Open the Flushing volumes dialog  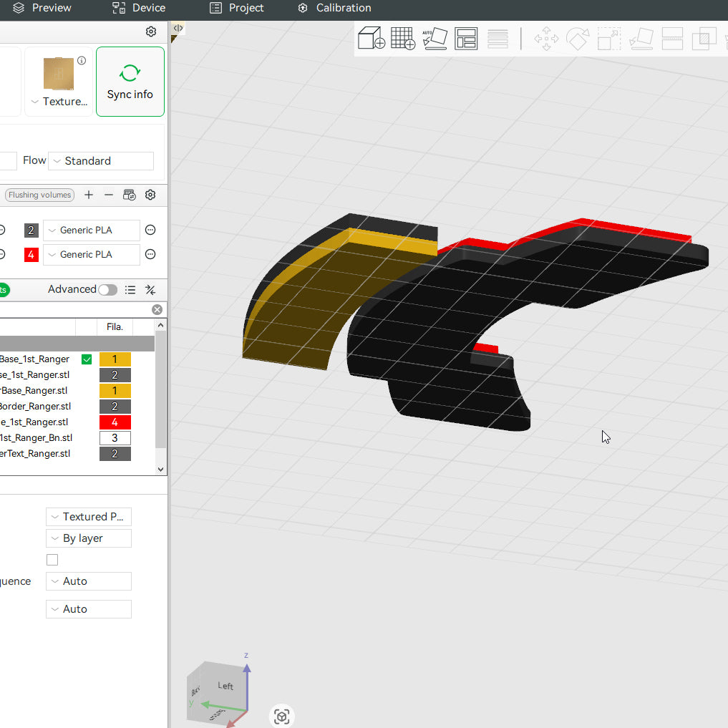(39, 195)
